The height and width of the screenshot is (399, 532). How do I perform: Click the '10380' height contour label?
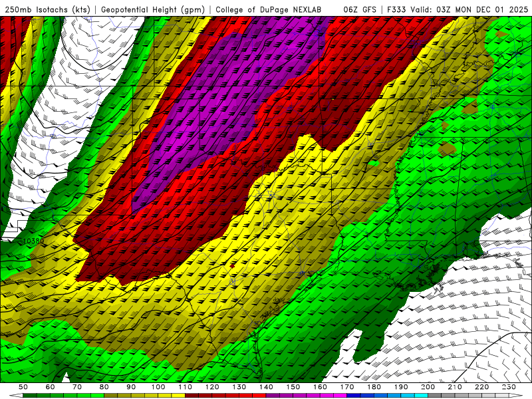click(34, 241)
